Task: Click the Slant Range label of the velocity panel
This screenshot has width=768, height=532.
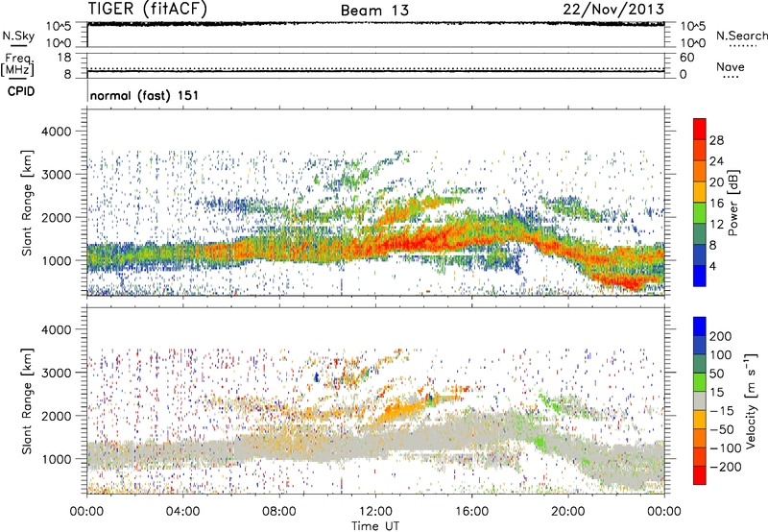Action: (27, 401)
